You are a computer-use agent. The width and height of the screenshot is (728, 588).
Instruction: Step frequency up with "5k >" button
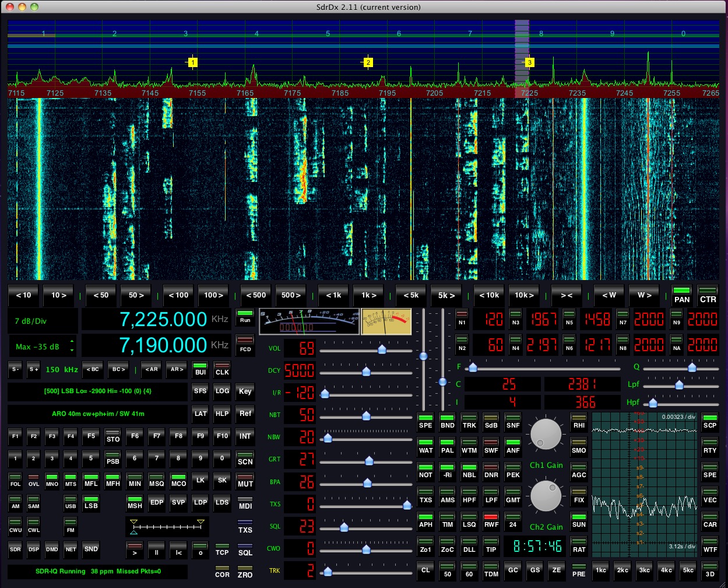[446, 295]
